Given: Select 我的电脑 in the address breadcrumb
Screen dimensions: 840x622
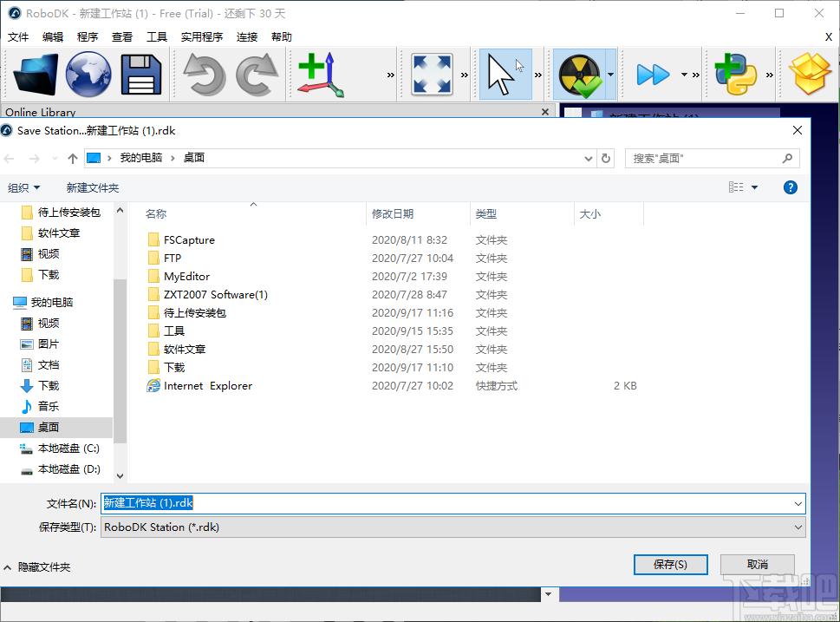Looking at the screenshot, I should 141,158.
